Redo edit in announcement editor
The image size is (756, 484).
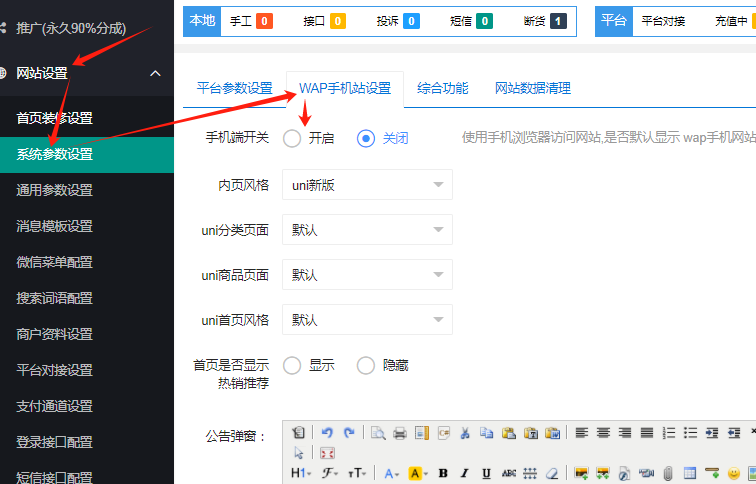[x=349, y=432]
